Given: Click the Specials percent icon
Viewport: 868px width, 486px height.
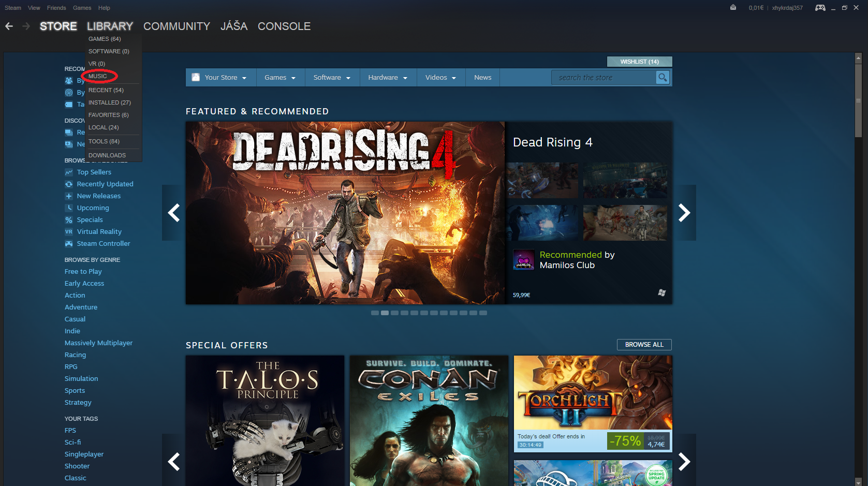Looking at the screenshot, I should pos(69,220).
